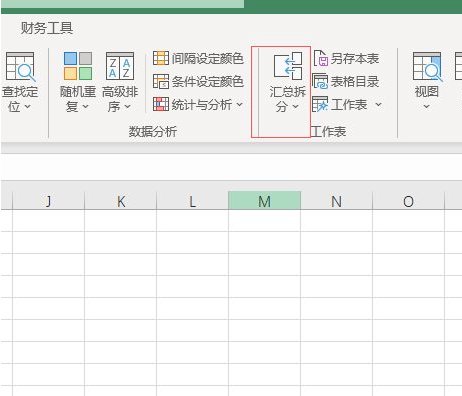Select the 条件设定颜色 command label

point(208,82)
